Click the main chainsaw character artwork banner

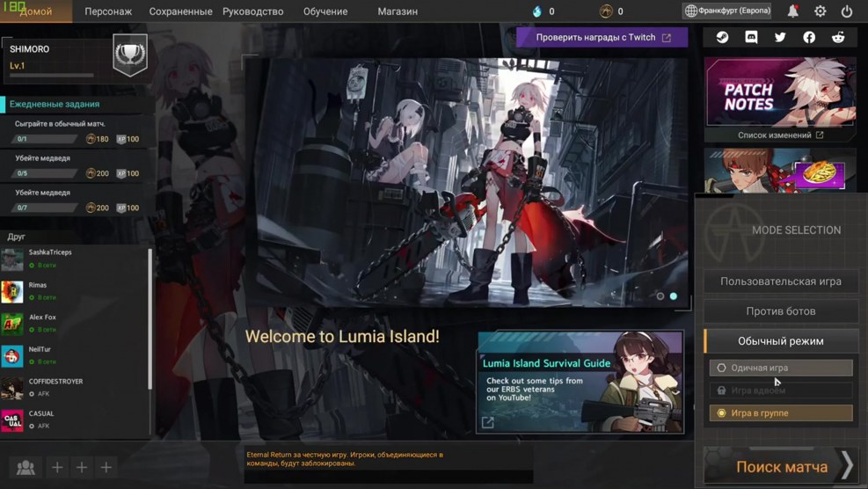469,182
